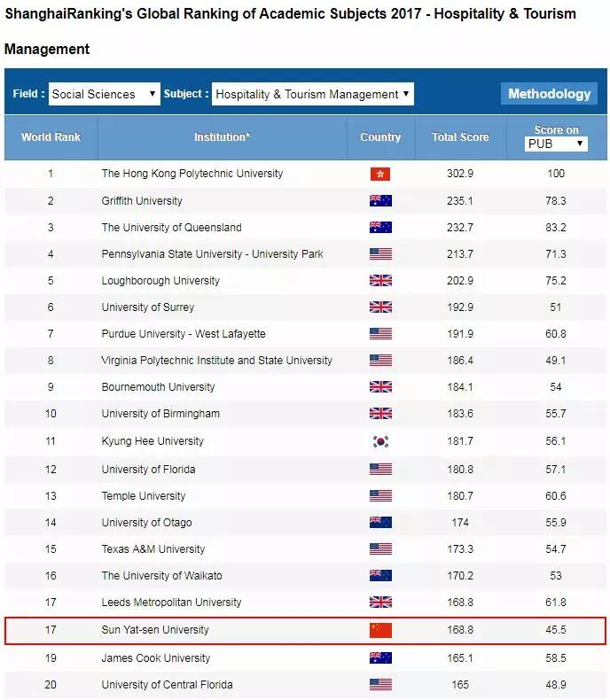The height and width of the screenshot is (700, 610).
Task: Open James Cook University entry
Action: (x=155, y=658)
